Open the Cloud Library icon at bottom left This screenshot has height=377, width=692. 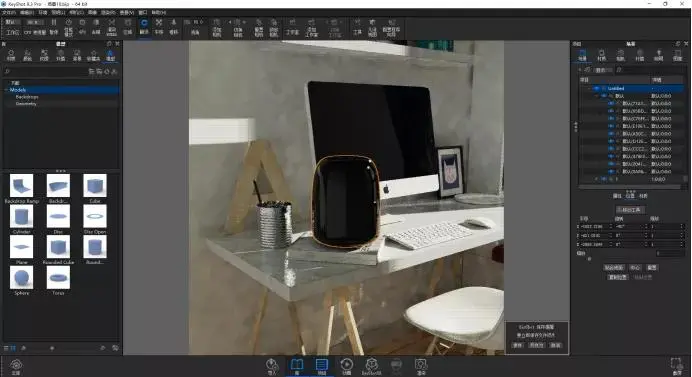coord(16,366)
